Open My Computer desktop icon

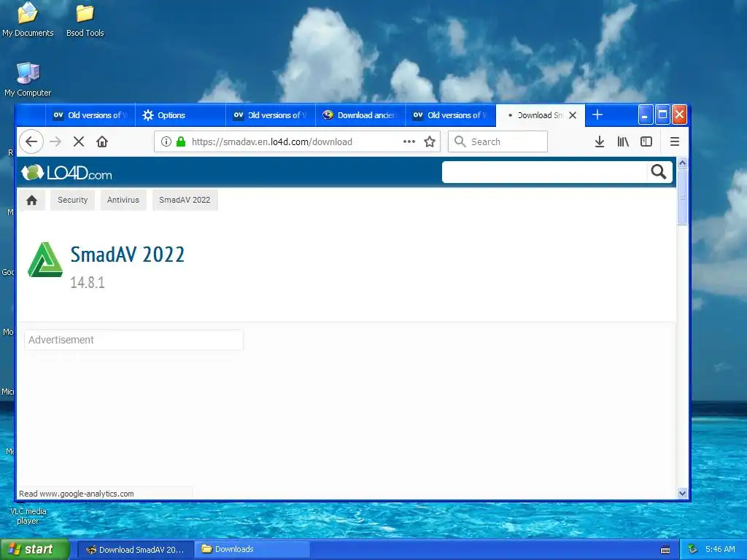coord(28,79)
